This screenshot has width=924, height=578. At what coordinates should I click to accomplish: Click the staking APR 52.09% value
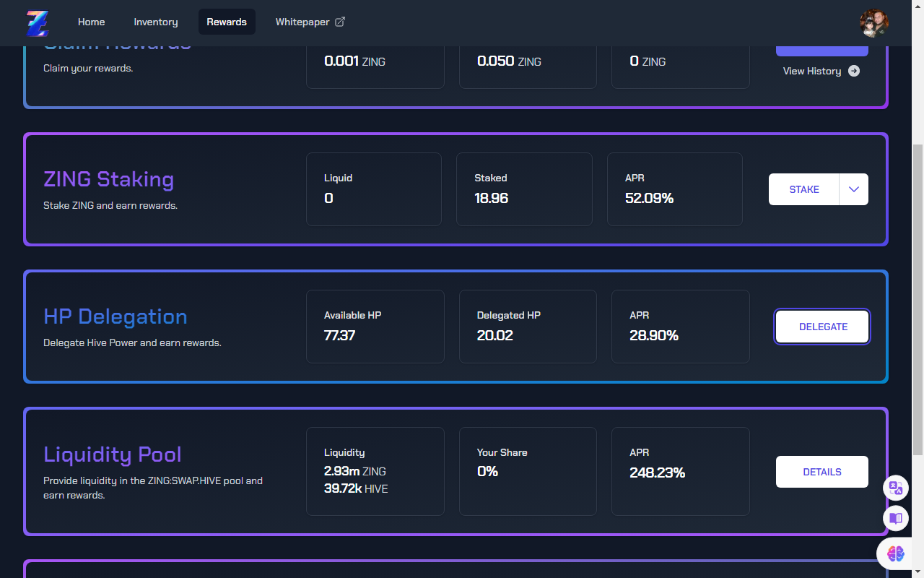tap(650, 198)
